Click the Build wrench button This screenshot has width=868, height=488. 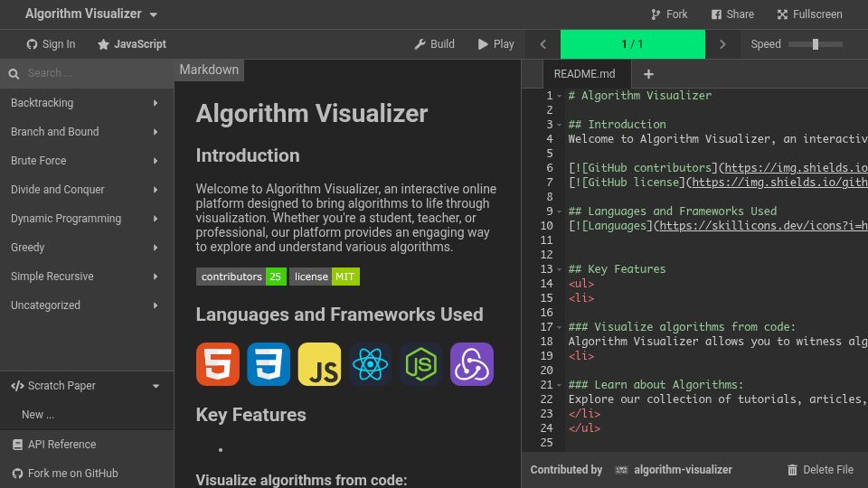tap(435, 44)
